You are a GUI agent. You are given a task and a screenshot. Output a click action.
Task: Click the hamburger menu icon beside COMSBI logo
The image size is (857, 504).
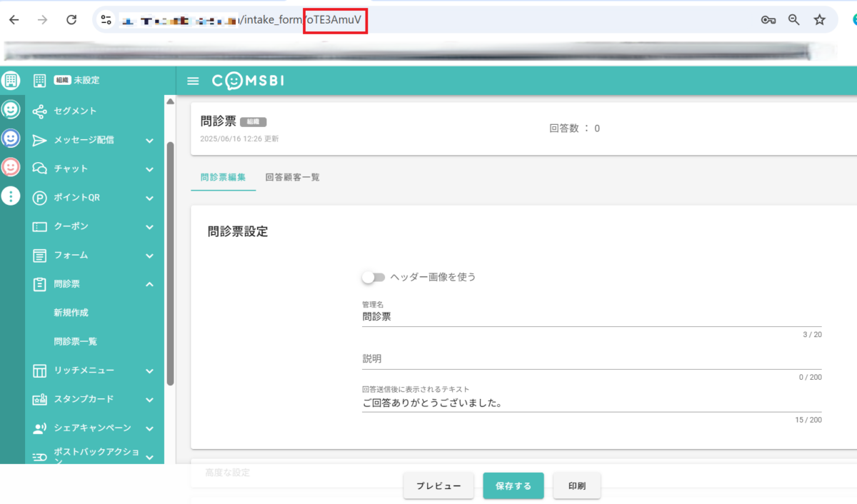pos(193,81)
